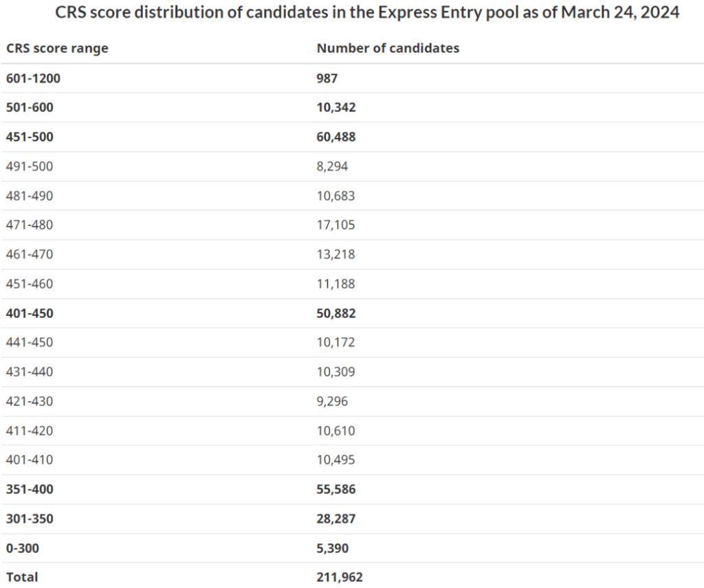Click the "Number of candidates" column header
The width and height of the screenshot is (704, 588).
388,49
